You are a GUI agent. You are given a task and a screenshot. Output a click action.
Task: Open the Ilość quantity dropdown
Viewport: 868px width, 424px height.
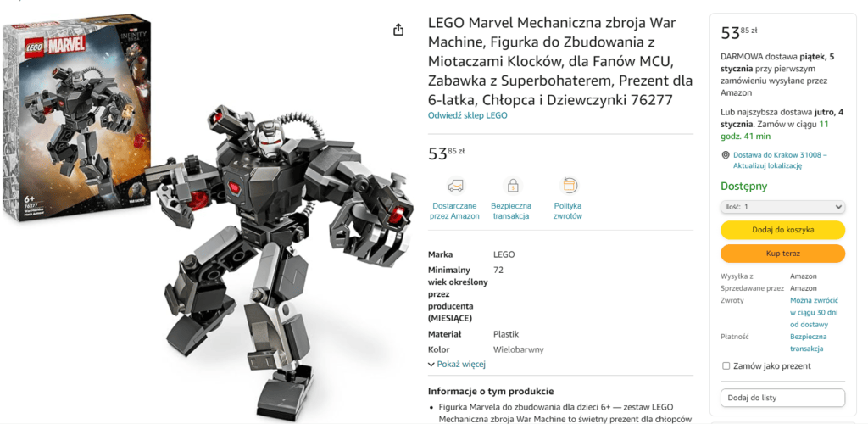pyautogui.click(x=782, y=206)
